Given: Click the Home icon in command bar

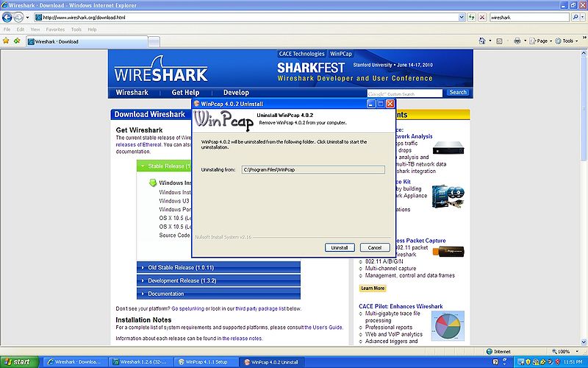Looking at the screenshot, I should click(482, 41).
